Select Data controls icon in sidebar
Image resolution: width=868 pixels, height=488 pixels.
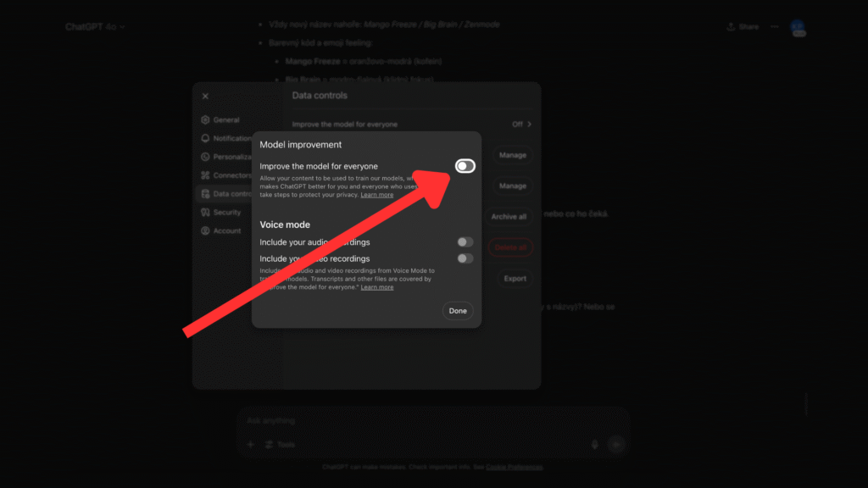(x=205, y=194)
